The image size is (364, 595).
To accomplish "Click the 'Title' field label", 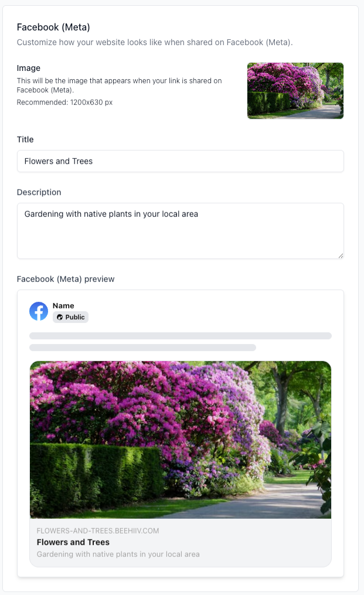I will point(25,140).
